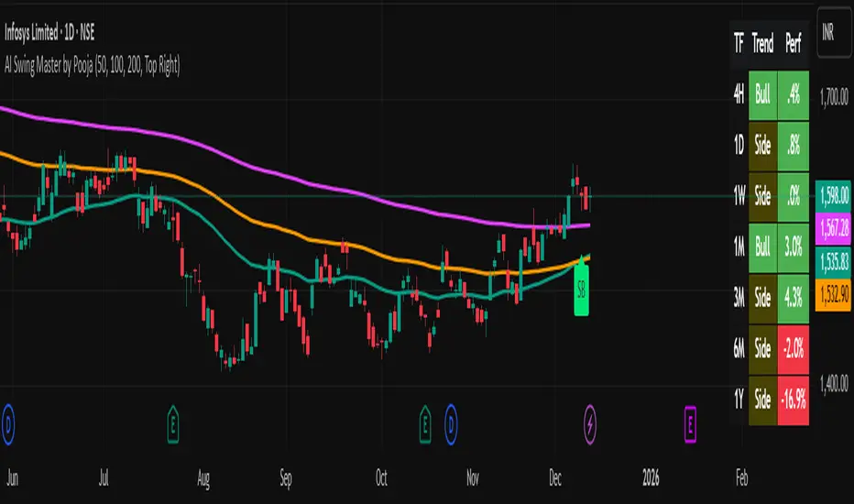Click the magenta 1,567.28 price label

click(833, 228)
